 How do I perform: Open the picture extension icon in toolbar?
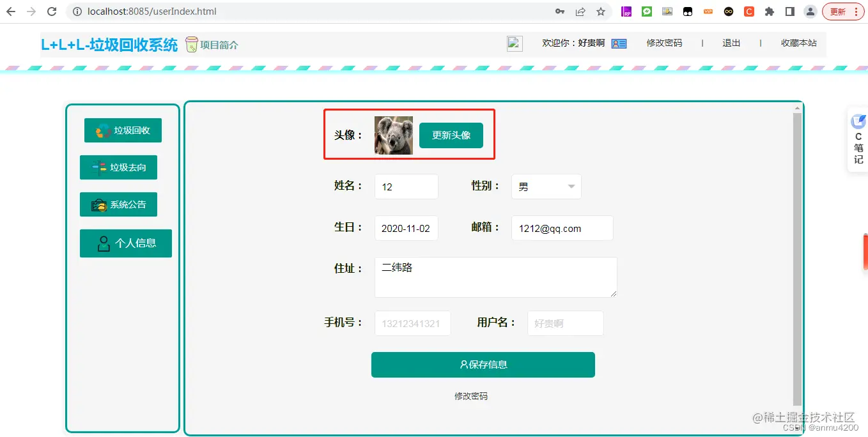(667, 11)
